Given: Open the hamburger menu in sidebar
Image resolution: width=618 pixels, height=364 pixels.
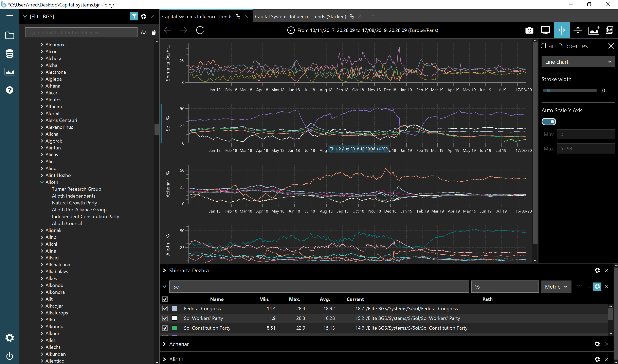Looking at the screenshot, I should pos(10,17).
